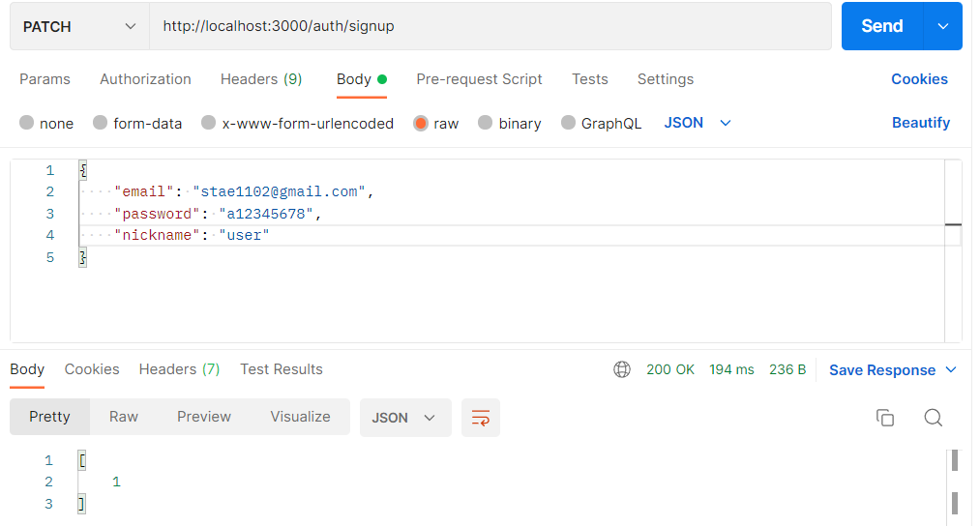The height and width of the screenshot is (526, 980).
Task: Click the "email" key in body
Action: (x=144, y=191)
